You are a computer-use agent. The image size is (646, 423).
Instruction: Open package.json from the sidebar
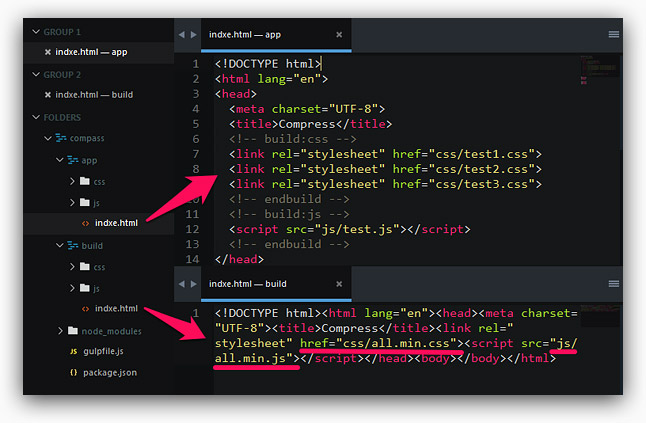[110, 373]
